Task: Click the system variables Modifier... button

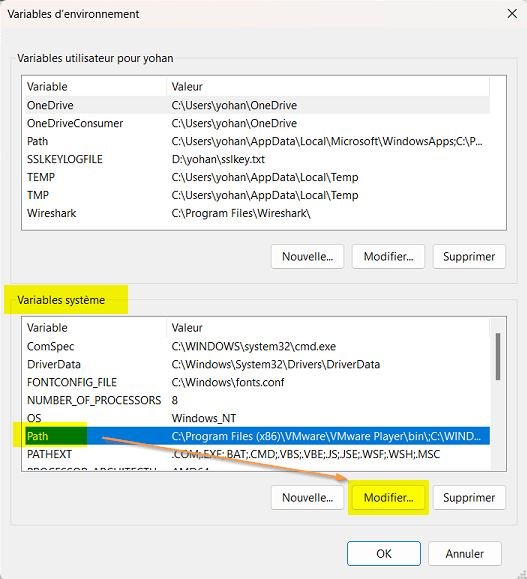Action: pos(388,498)
